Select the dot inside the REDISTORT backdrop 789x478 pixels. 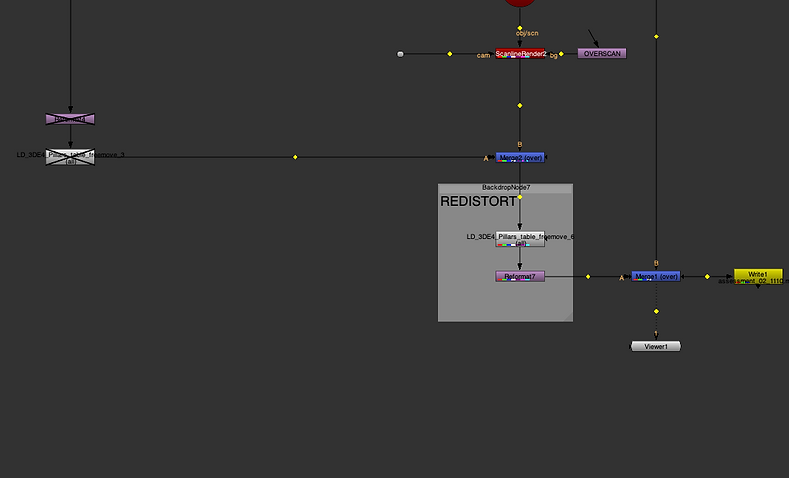(x=520, y=197)
